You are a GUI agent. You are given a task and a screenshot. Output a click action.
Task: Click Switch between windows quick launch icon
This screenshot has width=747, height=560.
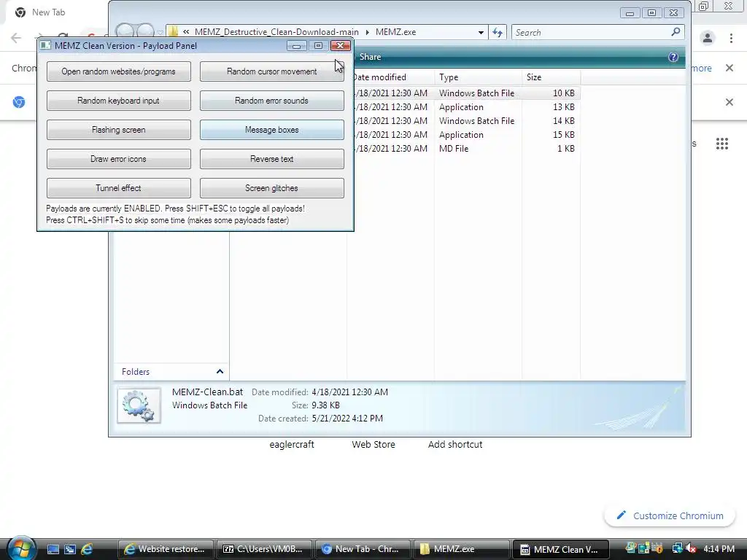point(70,549)
